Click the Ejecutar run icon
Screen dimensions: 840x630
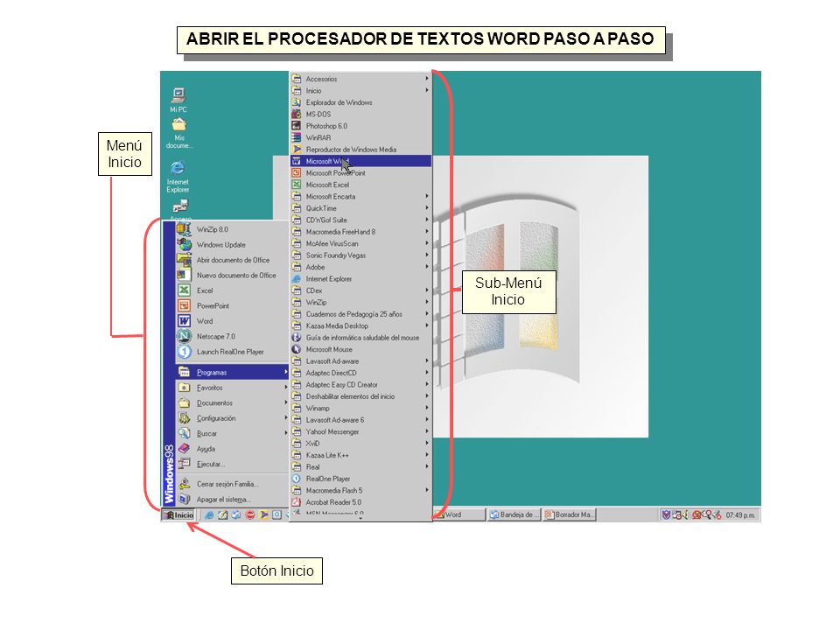click(x=184, y=464)
